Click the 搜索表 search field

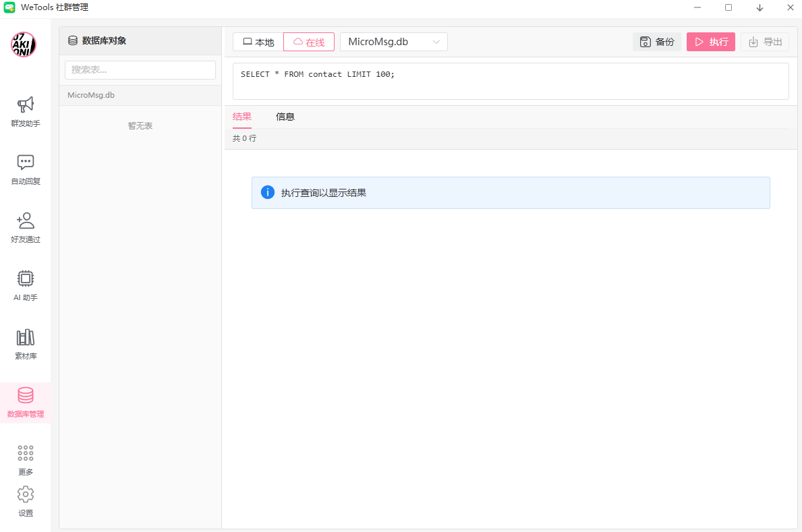pos(140,69)
